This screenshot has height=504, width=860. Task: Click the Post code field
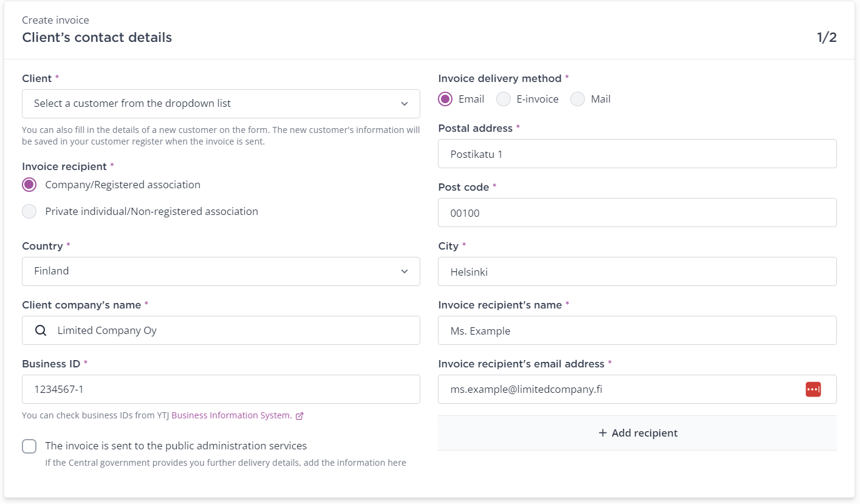[637, 213]
